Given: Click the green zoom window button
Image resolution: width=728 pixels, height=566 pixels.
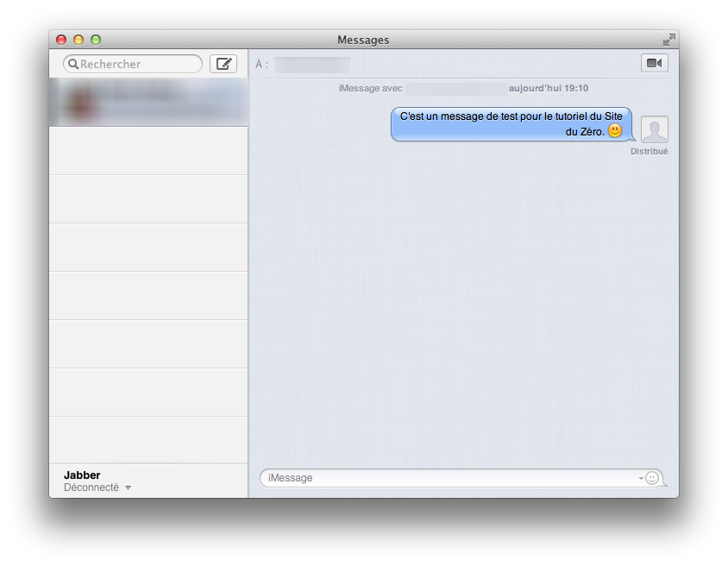Looking at the screenshot, I should (x=96, y=39).
